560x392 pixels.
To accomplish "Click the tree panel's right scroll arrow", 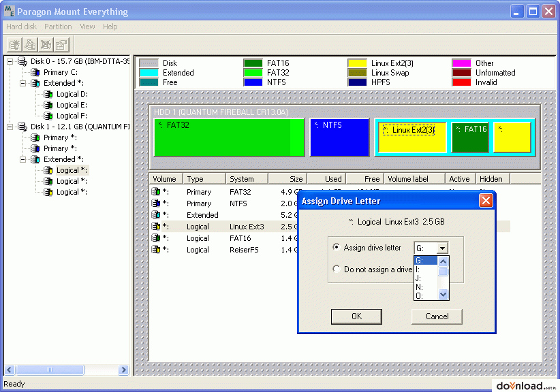I will tap(123, 370).
